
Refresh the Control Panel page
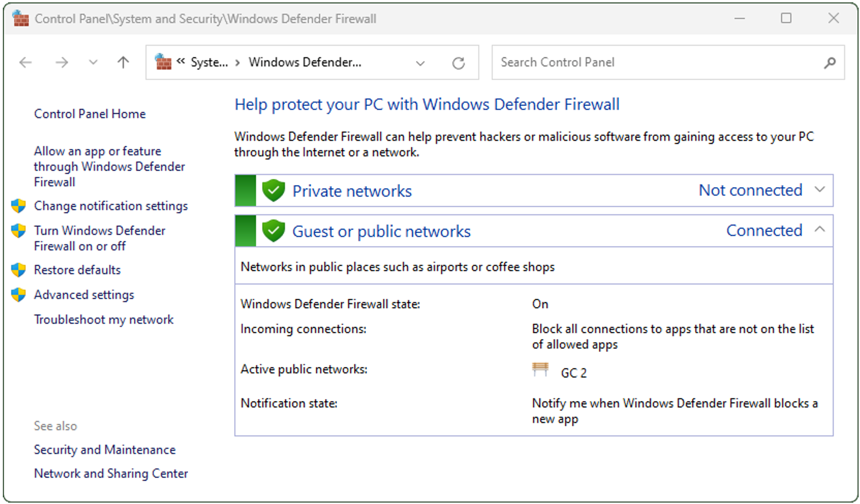458,63
